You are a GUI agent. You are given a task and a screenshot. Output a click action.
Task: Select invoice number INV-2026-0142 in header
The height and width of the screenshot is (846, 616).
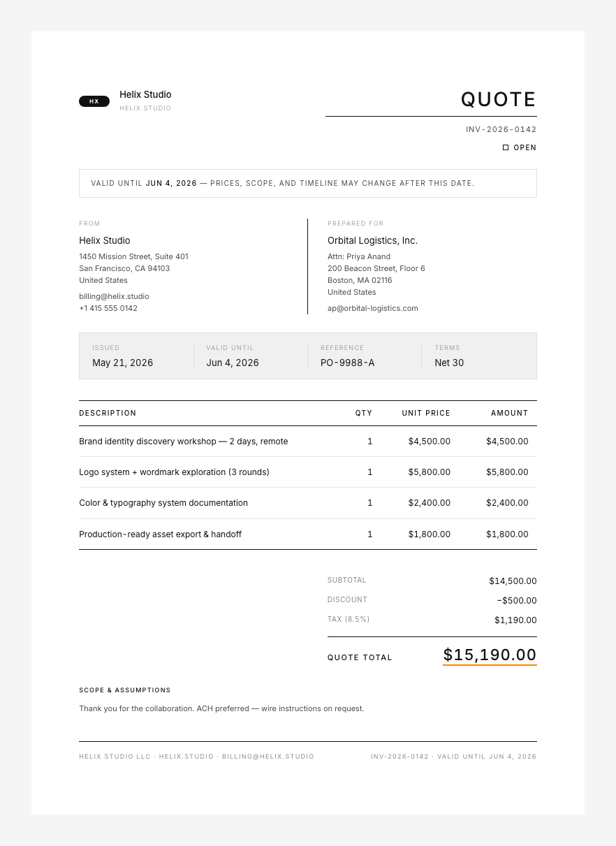501,129
